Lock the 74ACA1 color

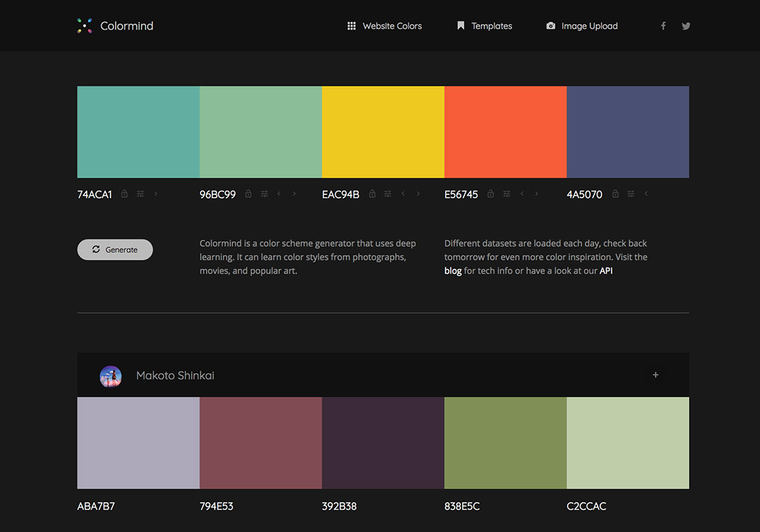pos(124,194)
